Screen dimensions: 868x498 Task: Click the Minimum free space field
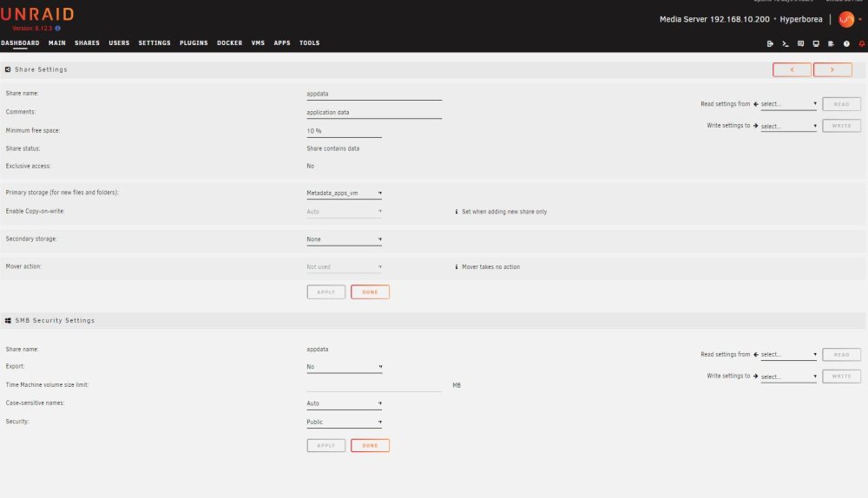[x=344, y=131]
